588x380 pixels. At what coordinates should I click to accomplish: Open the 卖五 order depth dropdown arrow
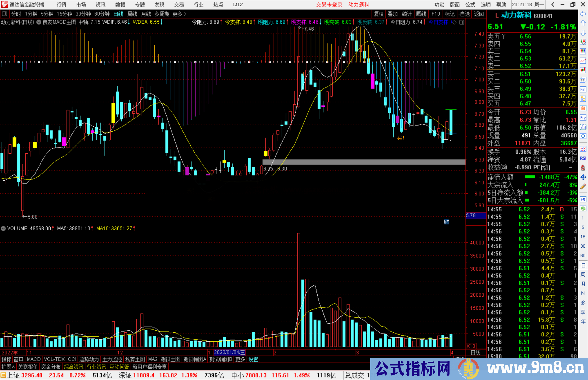tap(504, 37)
